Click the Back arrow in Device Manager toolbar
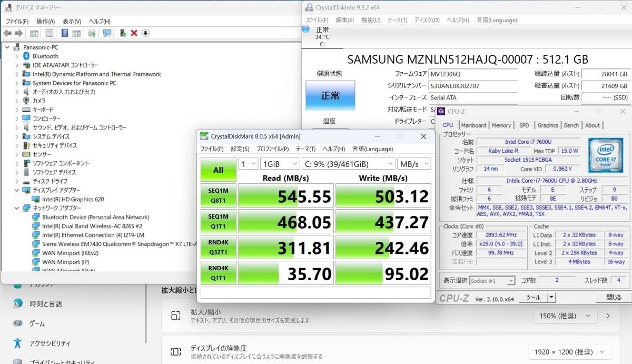632x364 pixels. [7, 33]
